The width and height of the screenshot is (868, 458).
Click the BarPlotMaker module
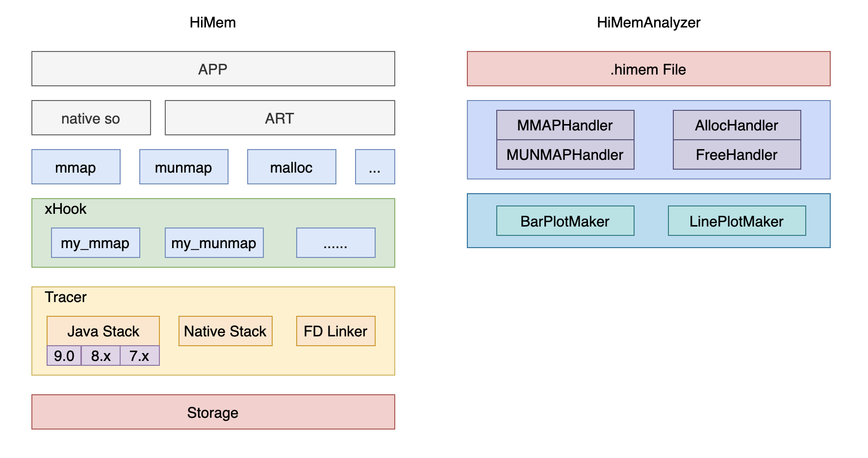pyautogui.click(x=564, y=221)
